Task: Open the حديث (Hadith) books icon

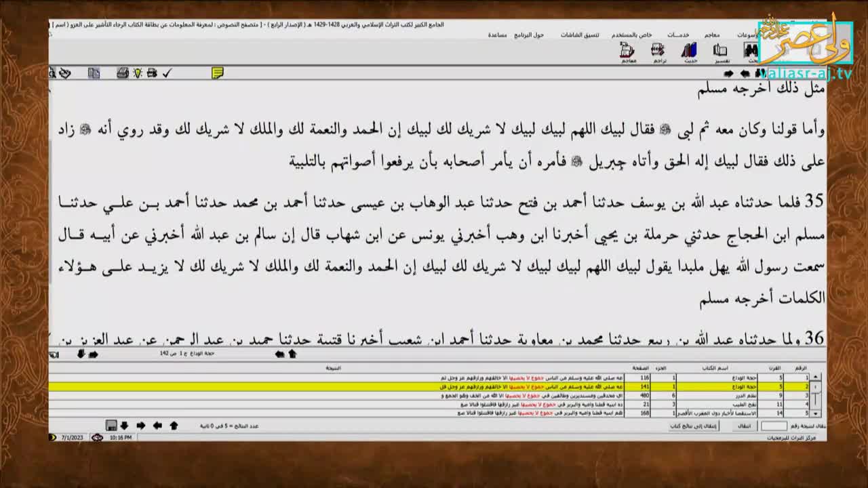Action: coord(690,49)
